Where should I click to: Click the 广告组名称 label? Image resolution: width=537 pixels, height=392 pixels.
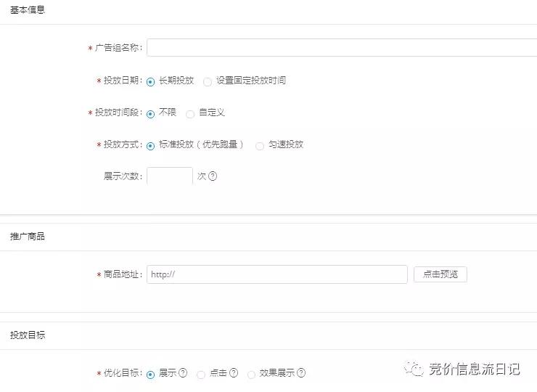tap(118, 48)
